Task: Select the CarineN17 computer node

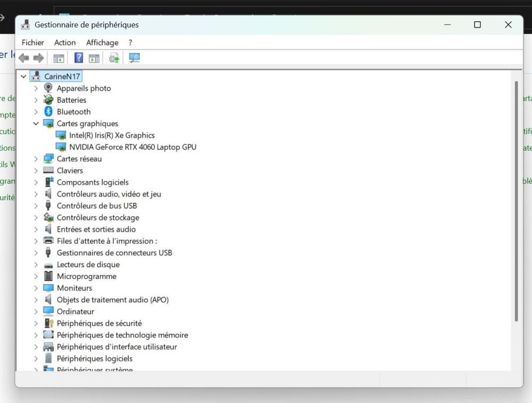Action: (x=62, y=76)
